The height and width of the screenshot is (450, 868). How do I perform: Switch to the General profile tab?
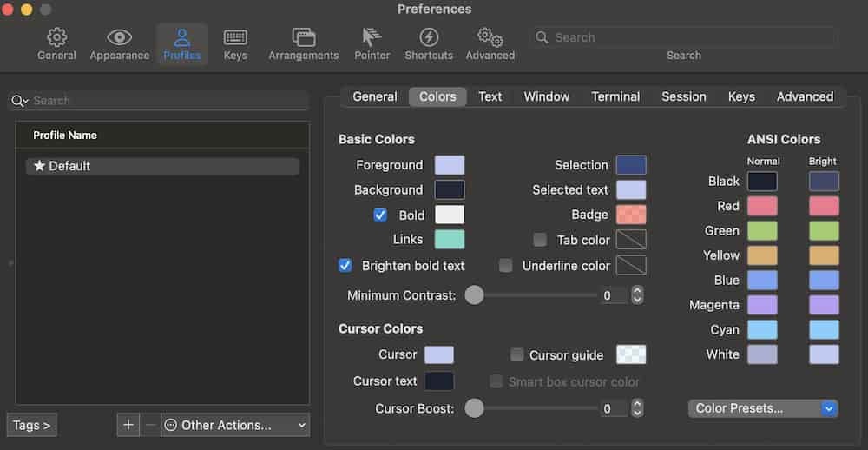pos(375,96)
